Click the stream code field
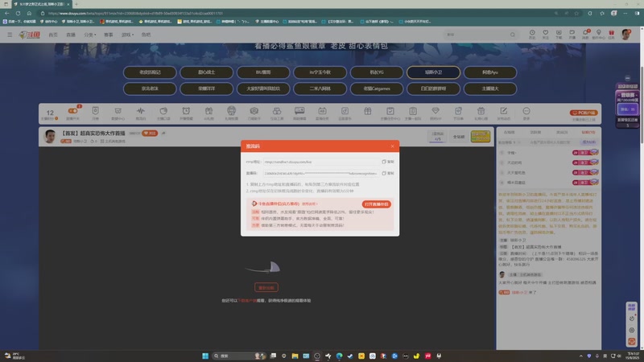Screen dimensions: 644x362 pos(321,173)
